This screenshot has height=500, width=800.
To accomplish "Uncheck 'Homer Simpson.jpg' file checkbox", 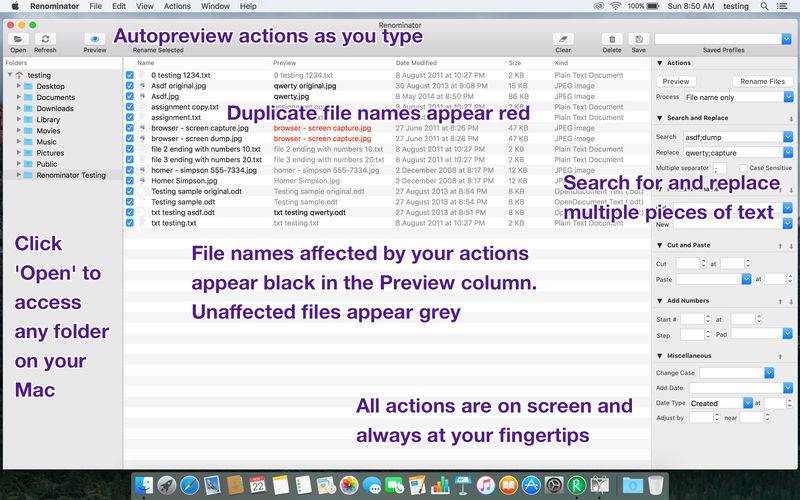I will 130,181.
